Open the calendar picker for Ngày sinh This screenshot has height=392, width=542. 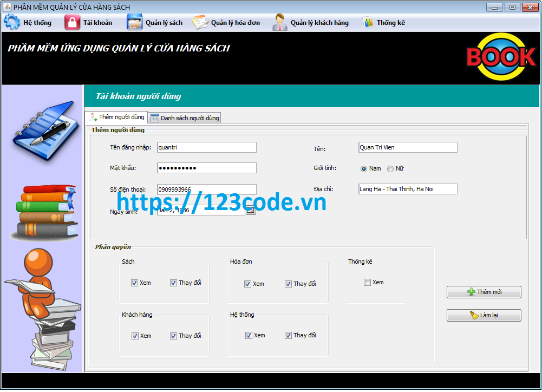[x=251, y=211]
